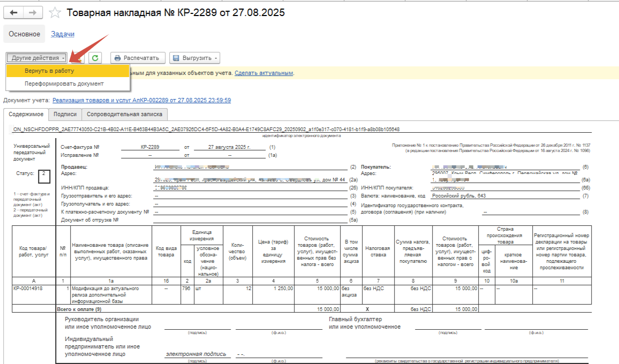The height and width of the screenshot is (364, 619).
Task: Open Реализация товаров и услуг document link
Action: pos(141,100)
